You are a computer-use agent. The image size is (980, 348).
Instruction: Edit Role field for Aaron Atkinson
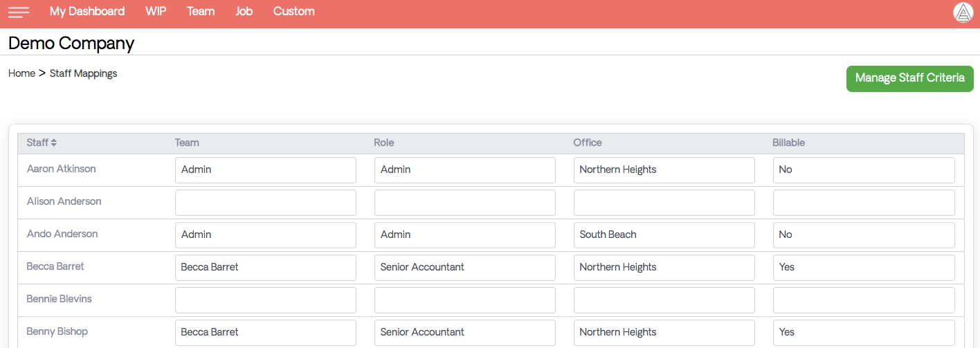(x=465, y=170)
